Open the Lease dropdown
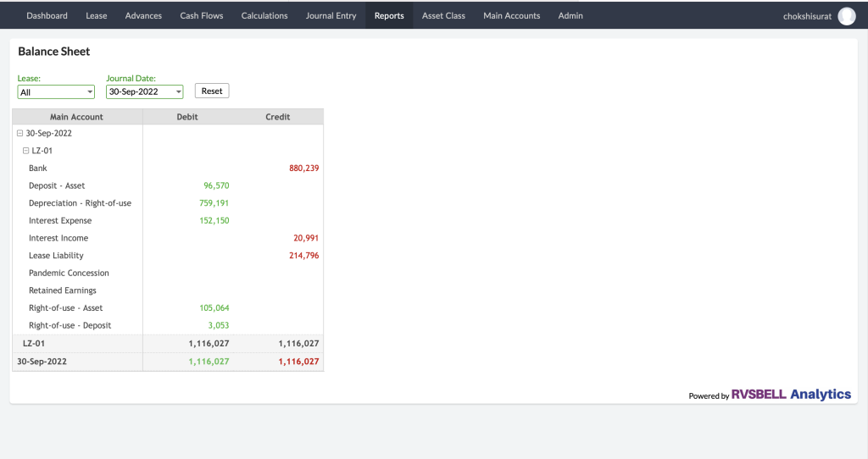The image size is (868, 459). (x=56, y=91)
